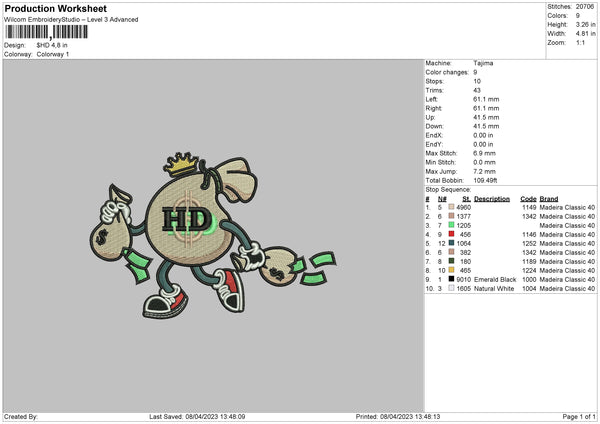Click the 'Created By:' footer label
The width and height of the screenshot is (600, 424).
pos(21,416)
